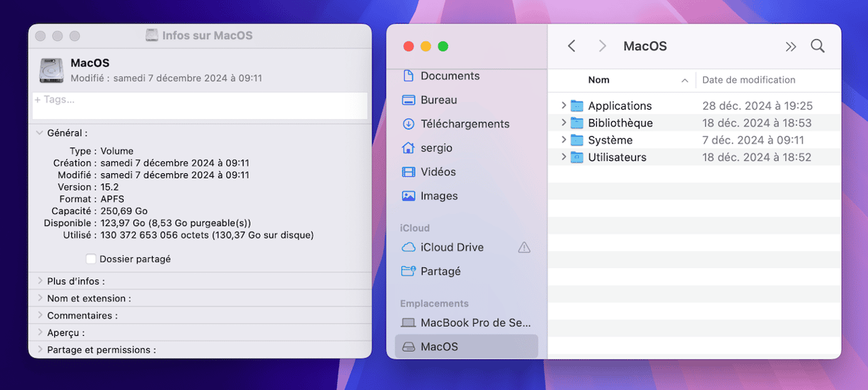
Task: Click the MacOS drive icon in info window
Action: [x=51, y=70]
